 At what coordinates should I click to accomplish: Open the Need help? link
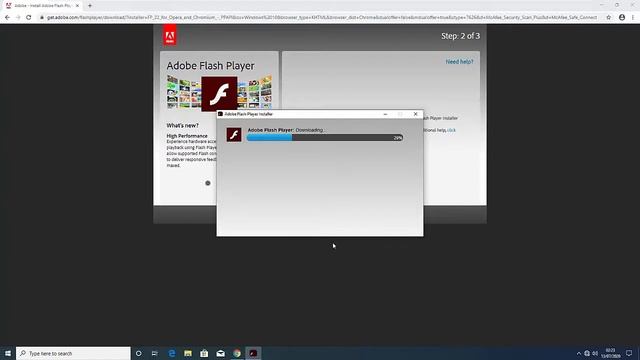[459, 62]
